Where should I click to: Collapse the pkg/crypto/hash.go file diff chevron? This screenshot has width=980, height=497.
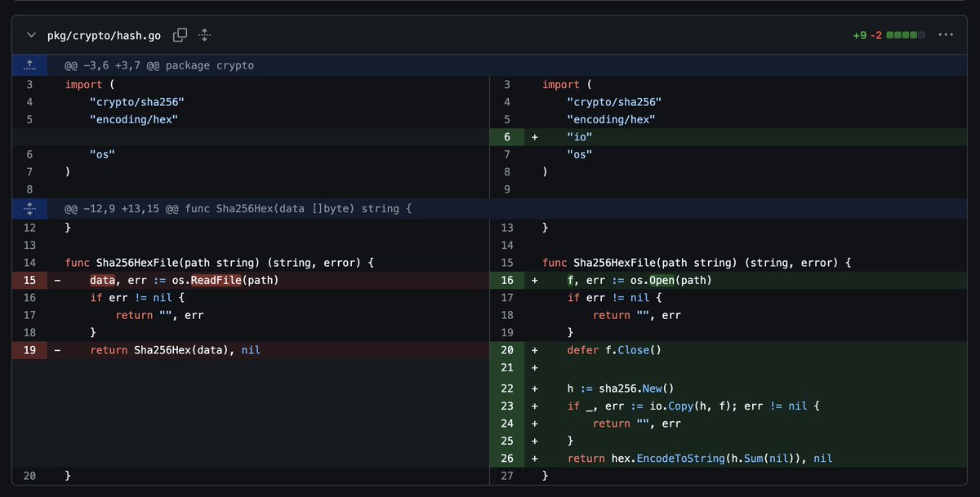click(x=31, y=35)
